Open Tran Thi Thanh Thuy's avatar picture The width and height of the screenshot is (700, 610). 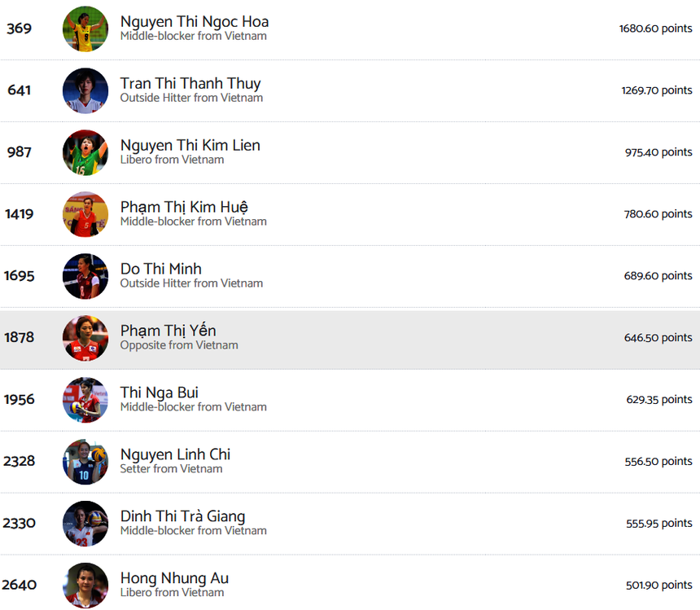tap(85, 90)
